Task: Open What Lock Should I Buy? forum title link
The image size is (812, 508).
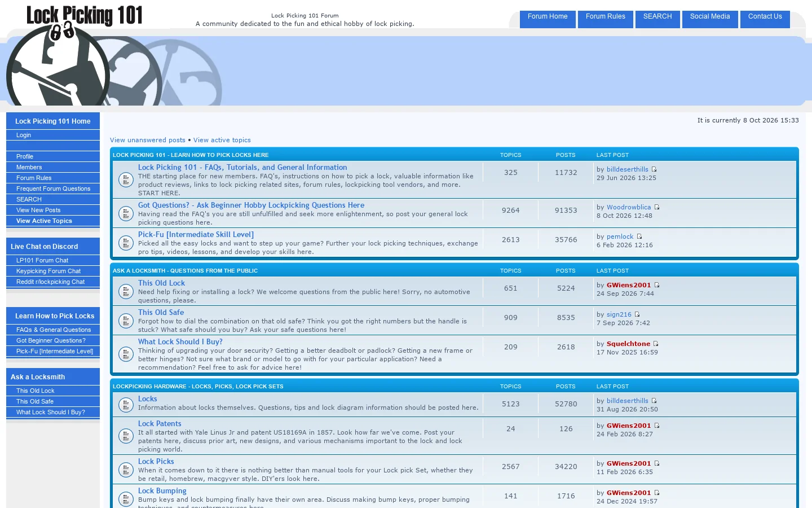Action: (x=180, y=342)
